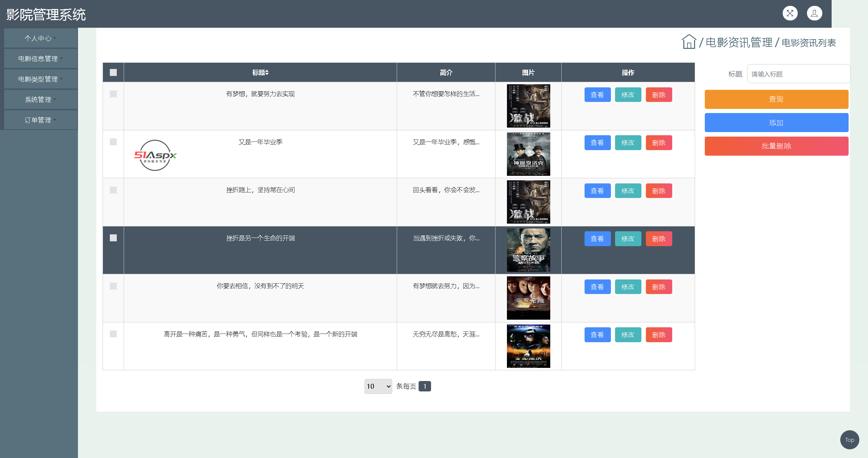
Task: Check the row for 又是一年毕业季
Action: pyautogui.click(x=113, y=142)
